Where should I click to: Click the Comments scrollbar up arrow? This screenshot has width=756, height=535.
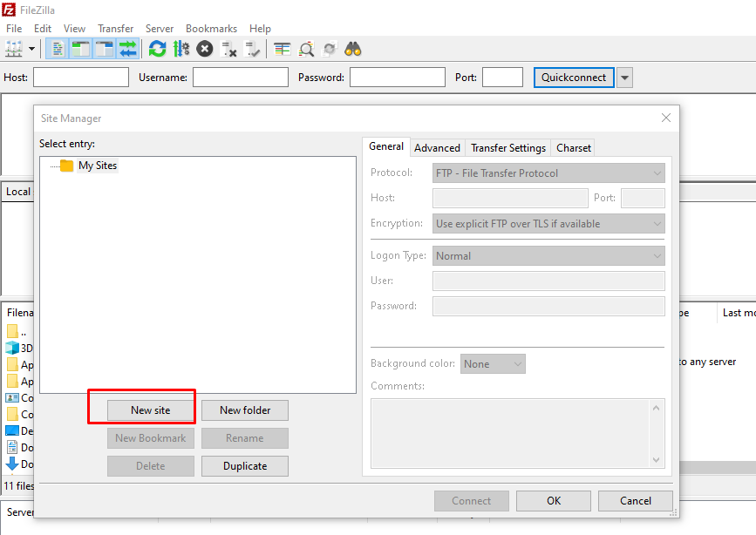click(656, 408)
